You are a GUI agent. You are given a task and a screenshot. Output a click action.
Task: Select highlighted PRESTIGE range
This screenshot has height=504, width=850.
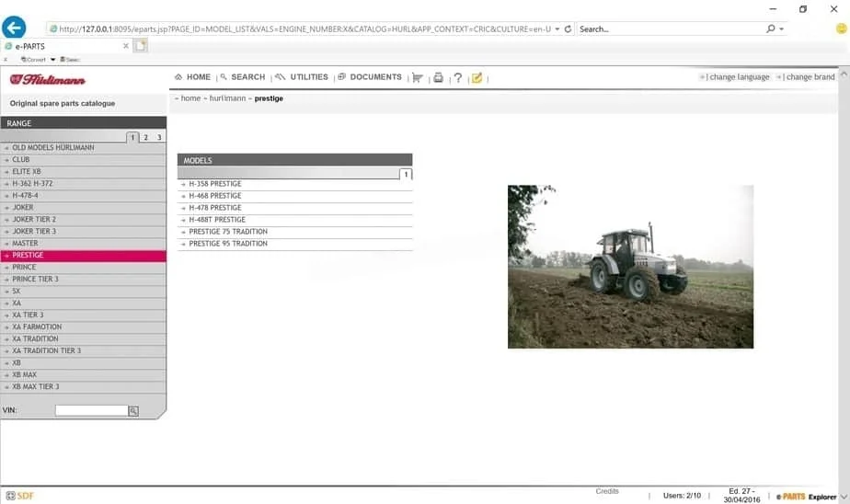[x=84, y=256]
